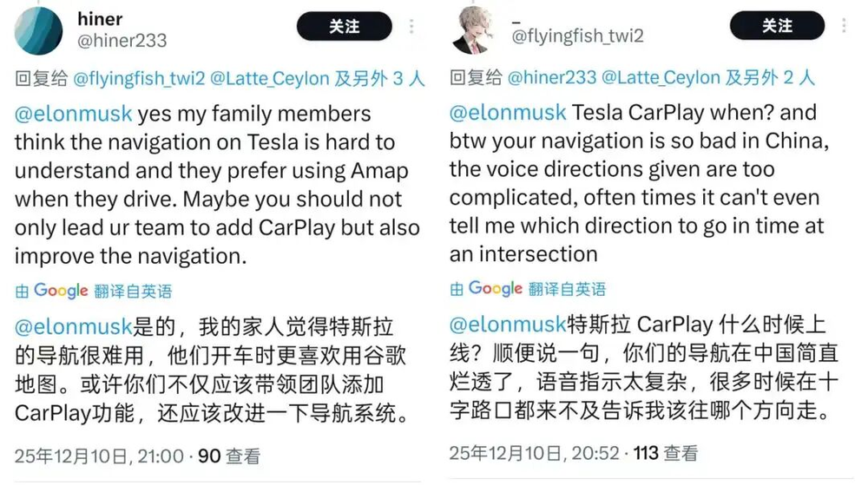Screen dimensions: 868x492
Task: Open flyingfish_twi2's anime avatar
Action: (x=472, y=30)
